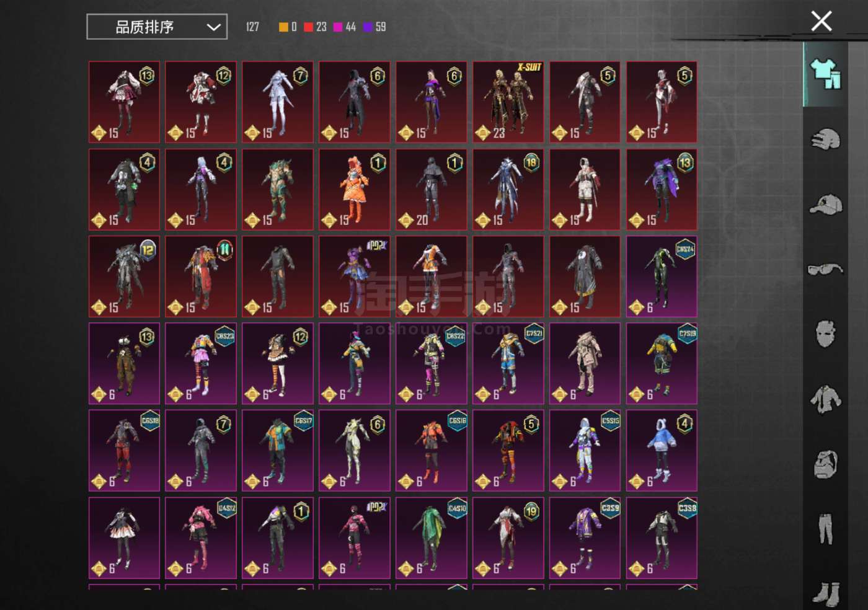The height and width of the screenshot is (610, 868).
Task: Select the C4S12 outfit card
Action: tap(201, 538)
